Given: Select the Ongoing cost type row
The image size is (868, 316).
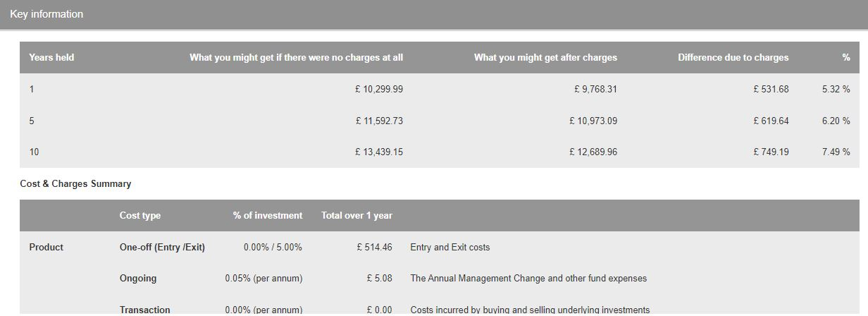Looking at the screenshot, I should click(440, 279).
